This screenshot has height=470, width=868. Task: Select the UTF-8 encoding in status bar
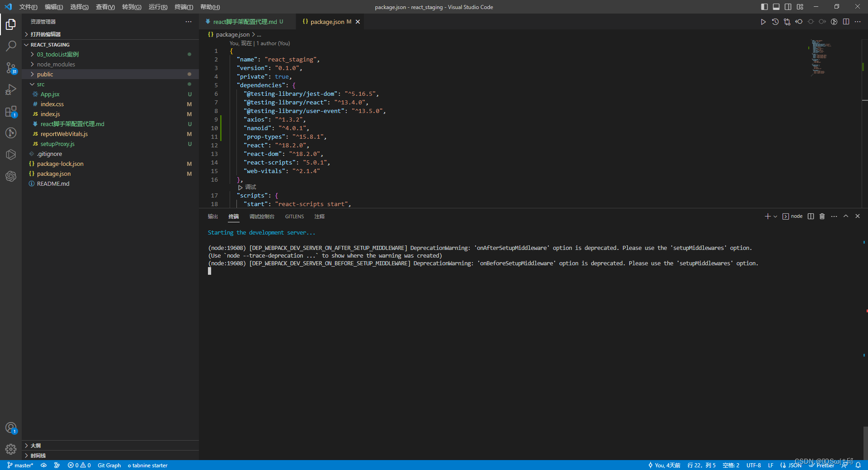753,465
